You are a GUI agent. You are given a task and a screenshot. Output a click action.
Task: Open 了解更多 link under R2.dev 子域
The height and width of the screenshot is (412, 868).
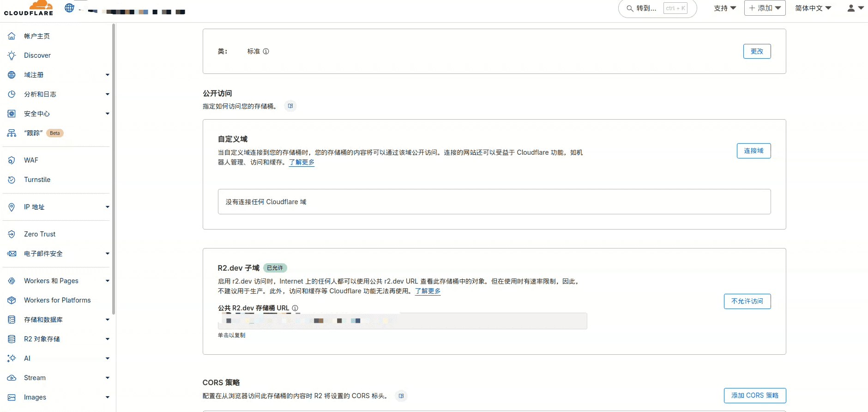(428, 291)
